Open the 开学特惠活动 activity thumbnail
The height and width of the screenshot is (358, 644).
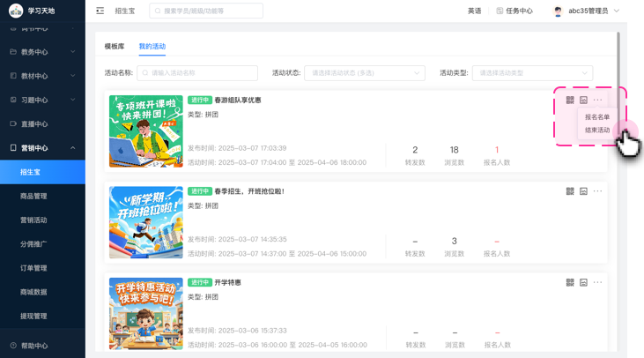(x=146, y=314)
